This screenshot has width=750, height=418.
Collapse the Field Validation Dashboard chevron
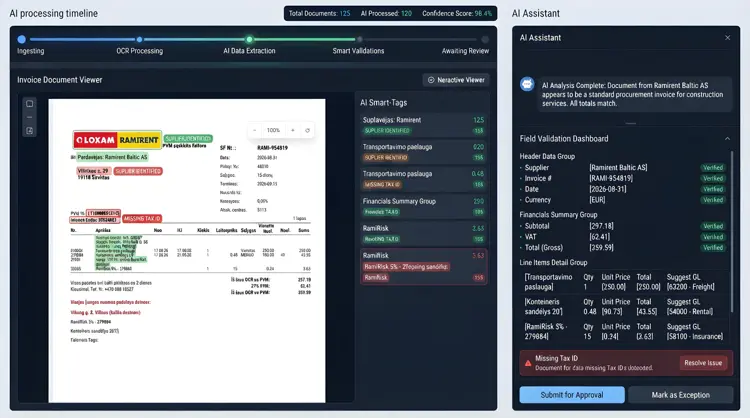pos(727,139)
